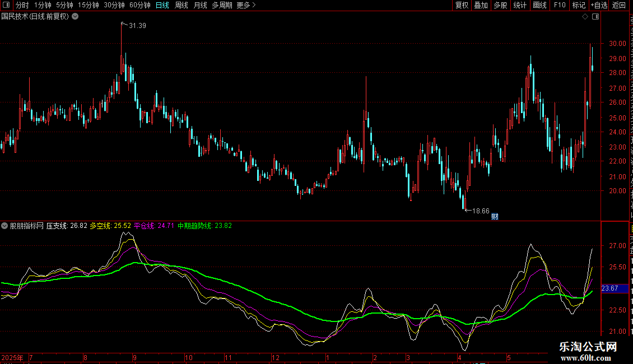Click the 20.00 price axis label

tap(617, 191)
